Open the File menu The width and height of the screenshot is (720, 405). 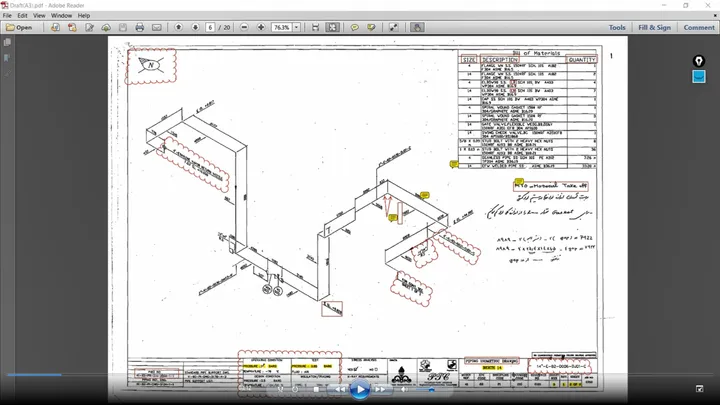[7, 16]
